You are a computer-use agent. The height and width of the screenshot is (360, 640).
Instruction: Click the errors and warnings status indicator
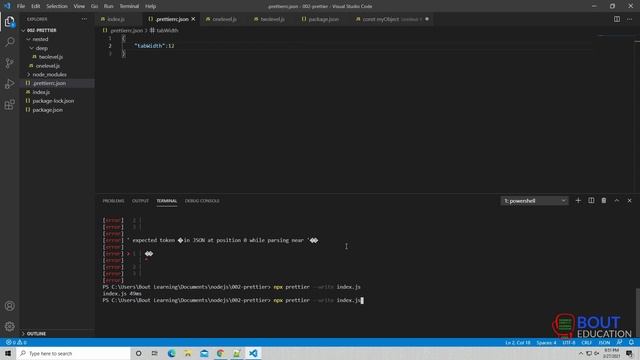pos(16,342)
